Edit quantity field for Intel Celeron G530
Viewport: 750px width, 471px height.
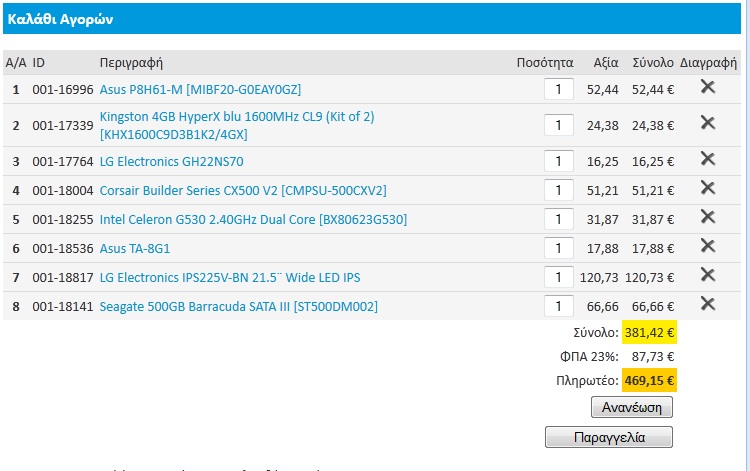(559, 219)
